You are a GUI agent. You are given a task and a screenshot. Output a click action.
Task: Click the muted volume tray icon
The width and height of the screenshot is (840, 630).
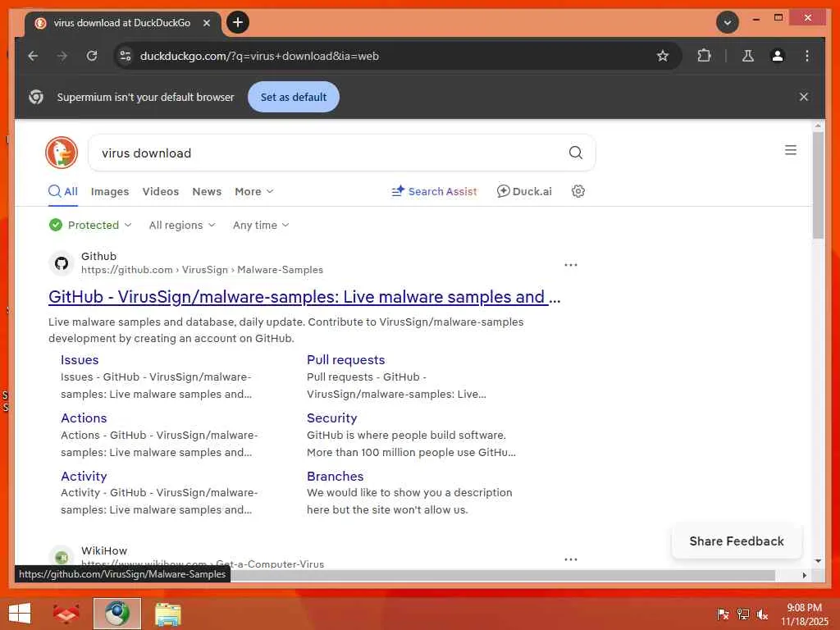click(762, 614)
